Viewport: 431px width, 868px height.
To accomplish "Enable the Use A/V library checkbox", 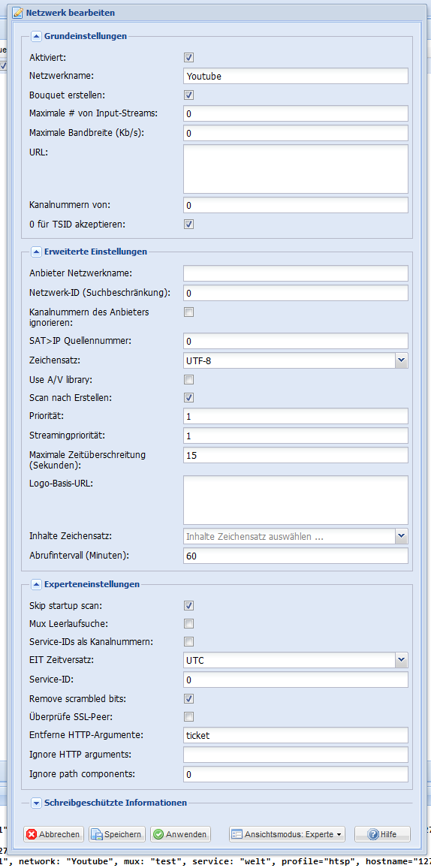I will click(x=188, y=380).
